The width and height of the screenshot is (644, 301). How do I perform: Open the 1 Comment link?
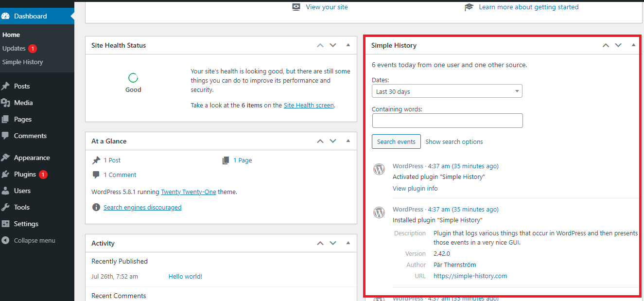pos(120,175)
